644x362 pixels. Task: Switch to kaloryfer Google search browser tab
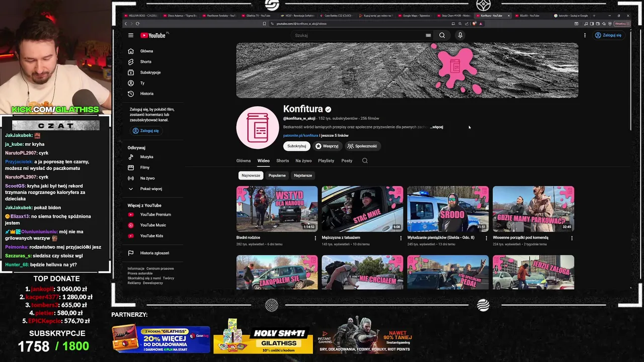(x=571, y=16)
